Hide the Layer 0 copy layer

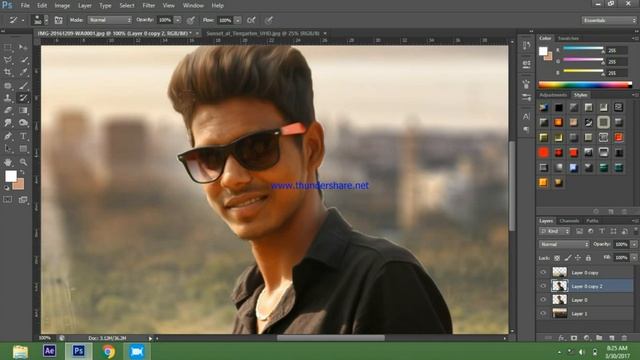coord(543,272)
